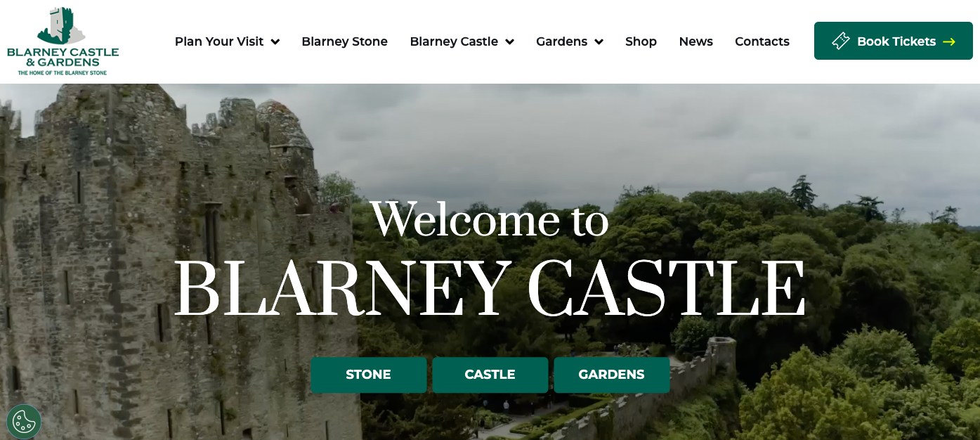Click the large BLARNEY CASTLE hero title
This screenshot has height=440, width=980.
(490, 289)
